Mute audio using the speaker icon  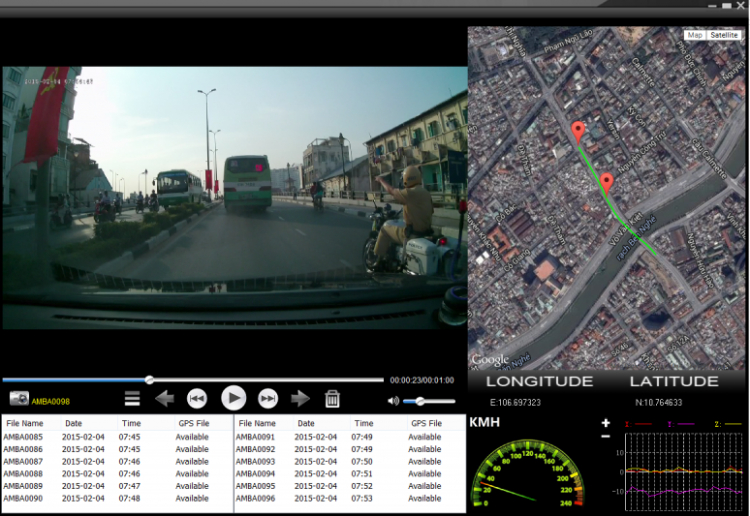click(x=393, y=401)
